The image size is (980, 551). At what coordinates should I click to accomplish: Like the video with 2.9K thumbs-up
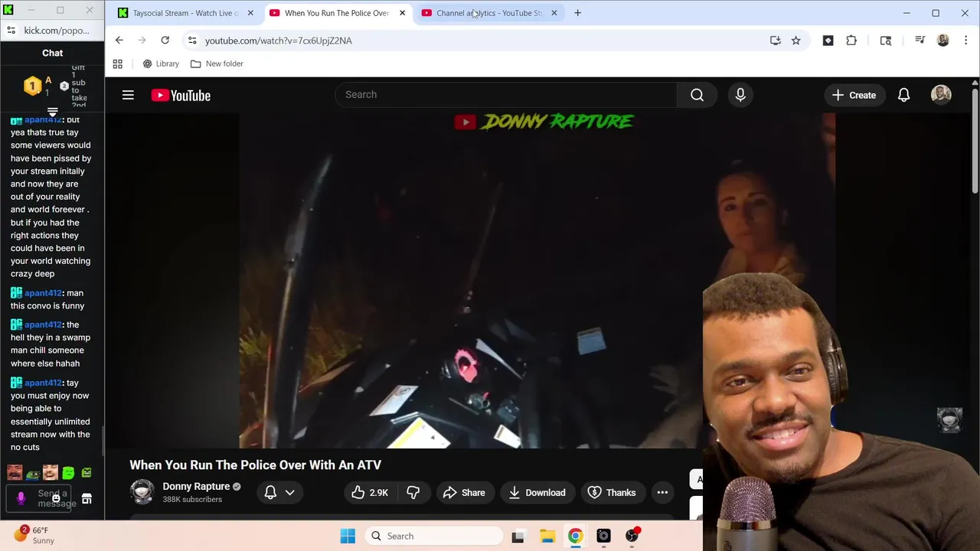click(371, 493)
